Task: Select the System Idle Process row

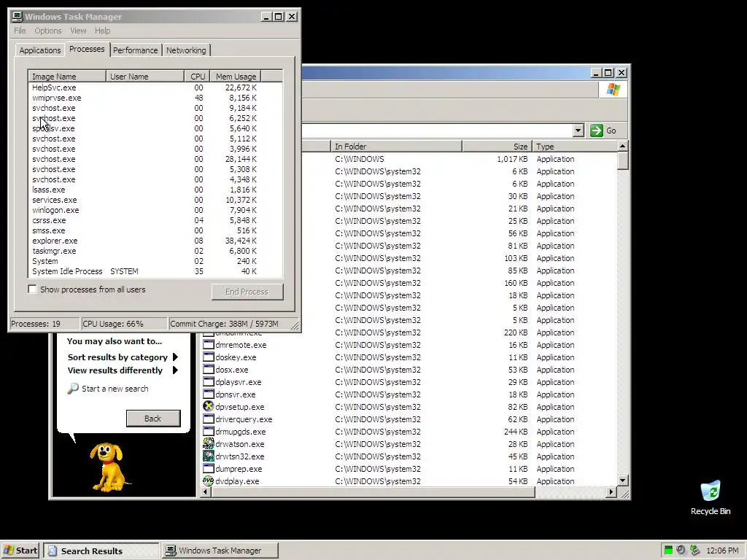Action: pos(155,271)
